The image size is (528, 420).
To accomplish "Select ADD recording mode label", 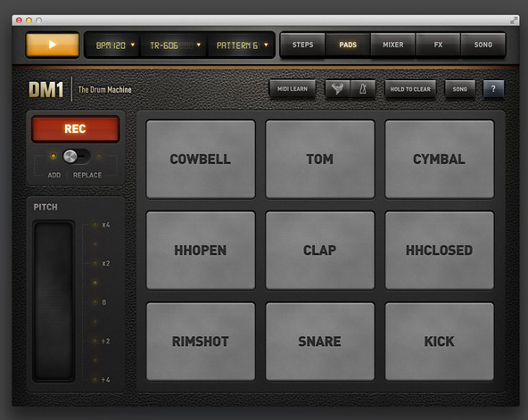I will [54, 175].
